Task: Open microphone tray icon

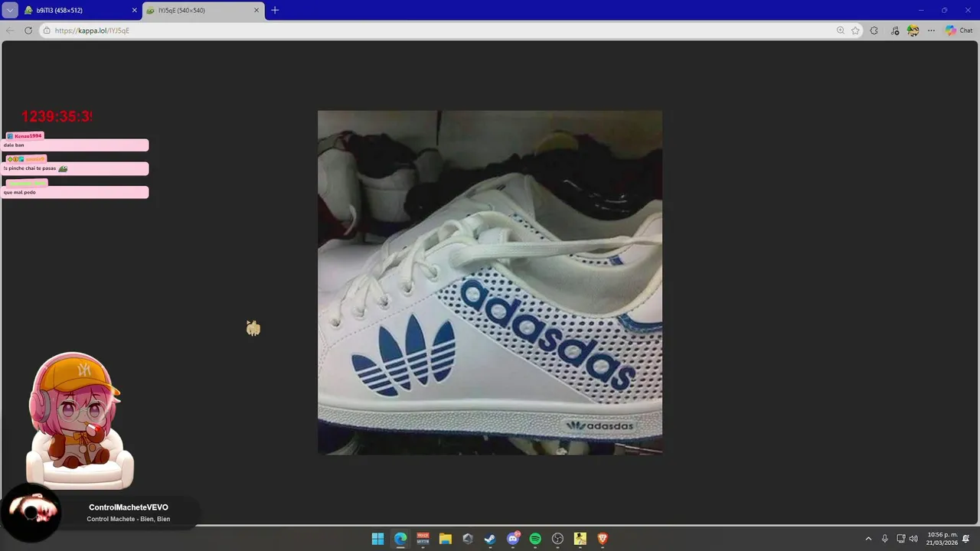Action: coord(885,539)
